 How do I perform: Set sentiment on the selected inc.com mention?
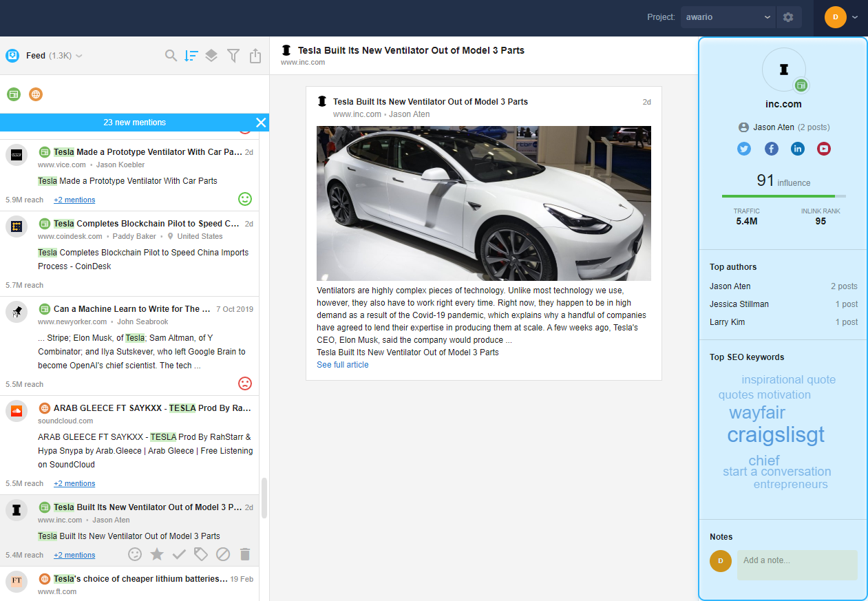(x=135, y=554)
